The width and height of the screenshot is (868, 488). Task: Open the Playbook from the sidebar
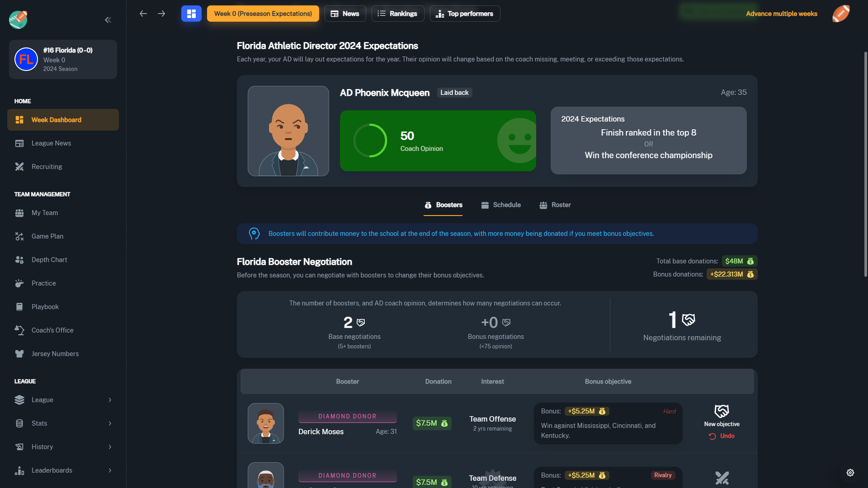[x=45, y=306]
